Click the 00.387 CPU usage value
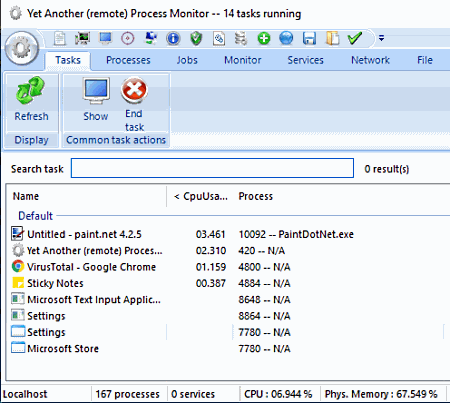 click(211, 283)
